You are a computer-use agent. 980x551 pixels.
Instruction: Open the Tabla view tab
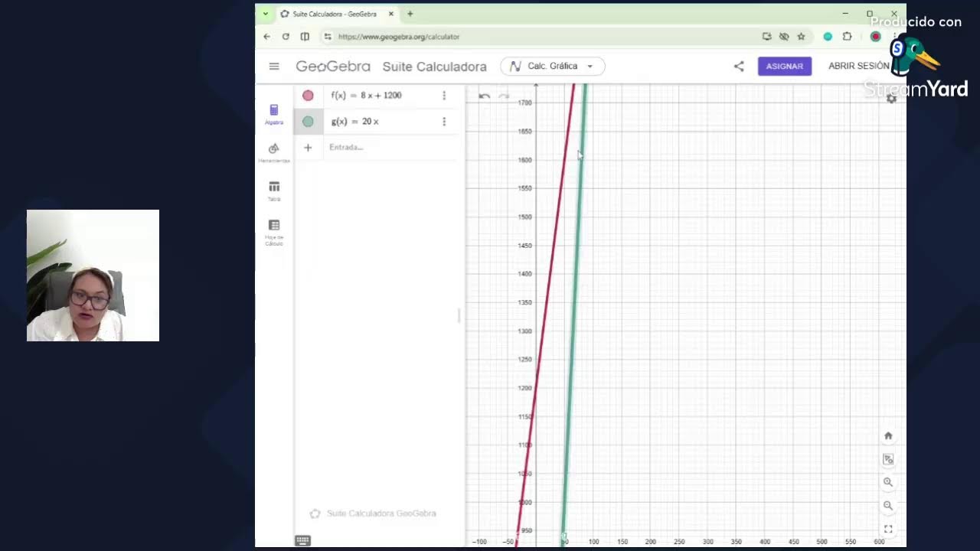274,191
